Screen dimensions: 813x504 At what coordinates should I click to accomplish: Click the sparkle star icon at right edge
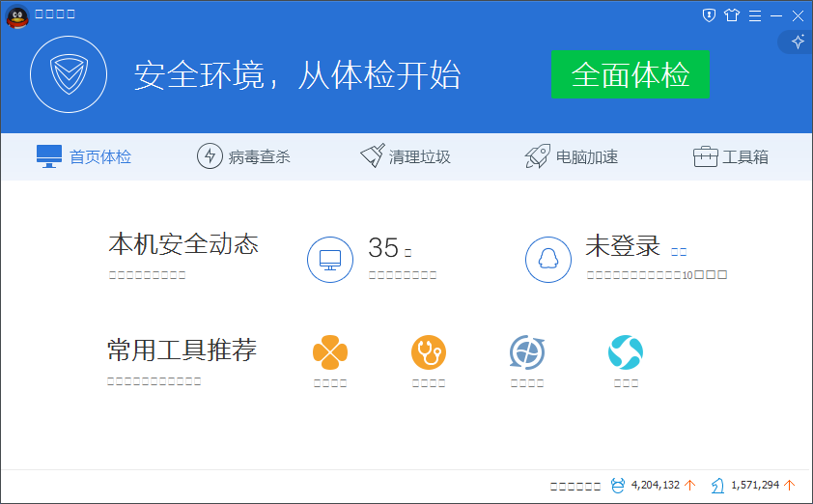point(798,42)
